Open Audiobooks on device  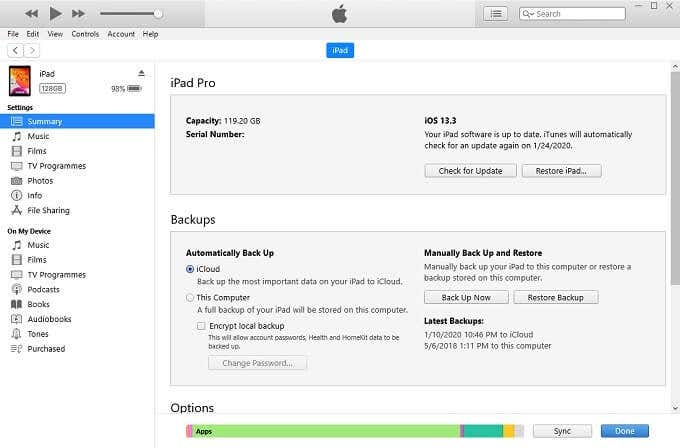click(x=49, y=319)
